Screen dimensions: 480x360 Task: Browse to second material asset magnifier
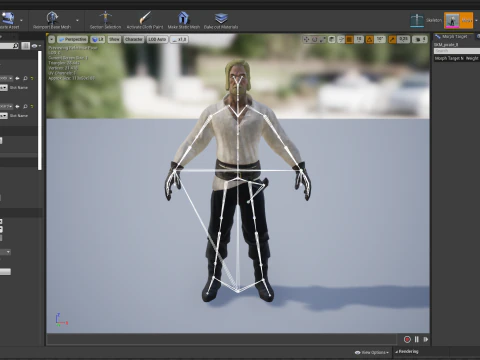tap(25, 106)
